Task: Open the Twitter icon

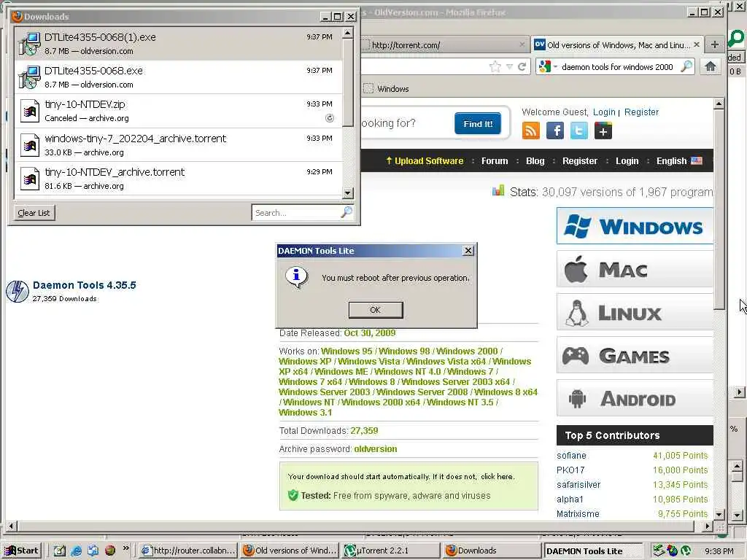Action: pyautogui.click(x=578, y=131)
